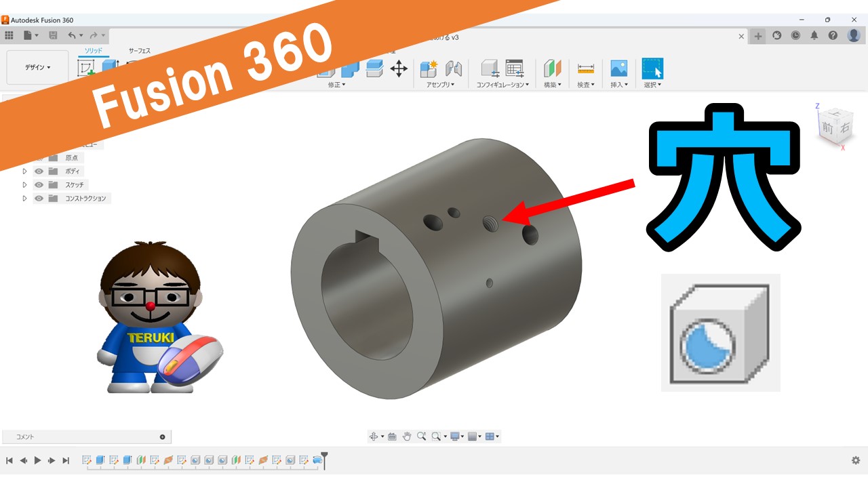Select the 原点 folder label
The image size is (868, 488).
click(71, 157)
